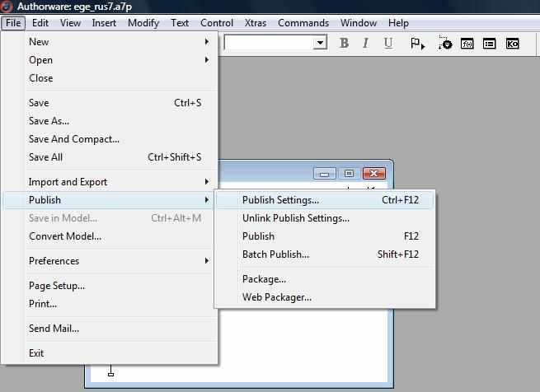The image size is (540, 392).
Task: Open the Variables window icon
Action: [489, 44]
